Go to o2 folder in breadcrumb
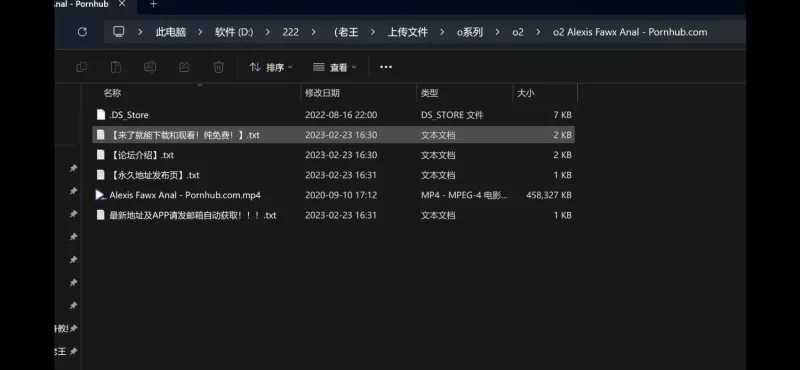This screenshot has width=800, height=370. click(518, 32)
